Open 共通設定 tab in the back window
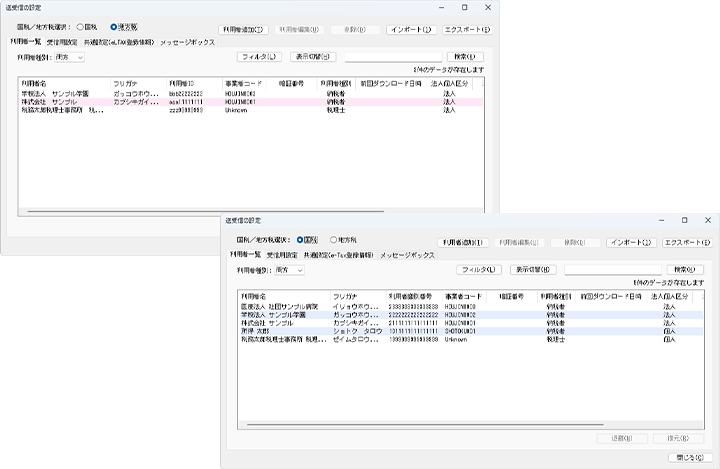The image size is (720, 469). (120, 42)
